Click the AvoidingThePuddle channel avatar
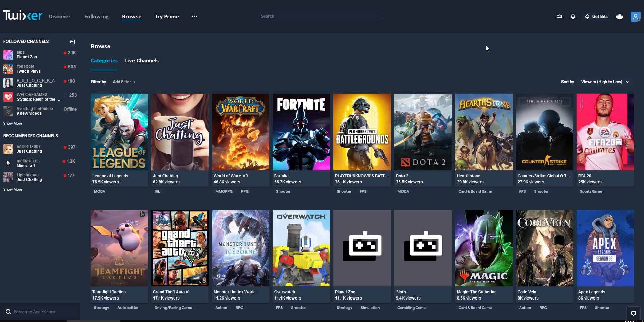 point(8,111)
